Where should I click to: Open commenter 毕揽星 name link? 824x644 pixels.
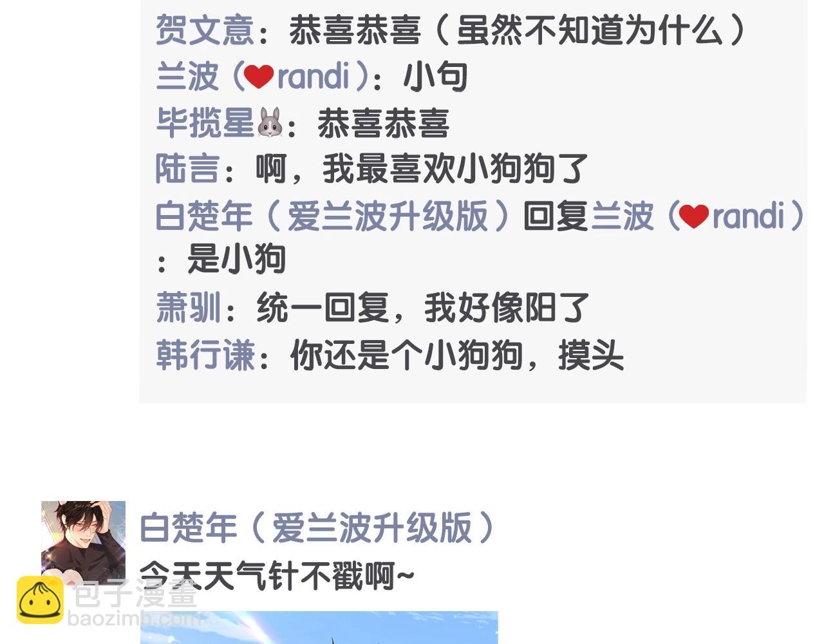220,122
